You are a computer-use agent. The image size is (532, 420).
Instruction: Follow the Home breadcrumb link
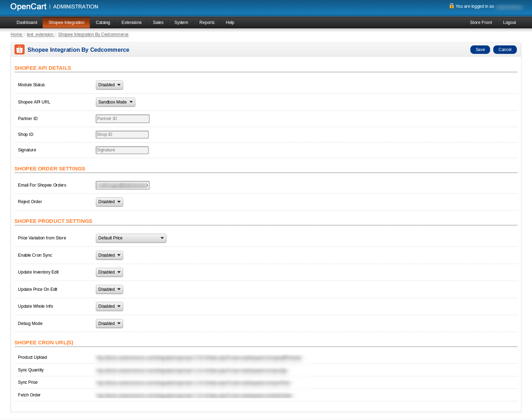(16, 35)
